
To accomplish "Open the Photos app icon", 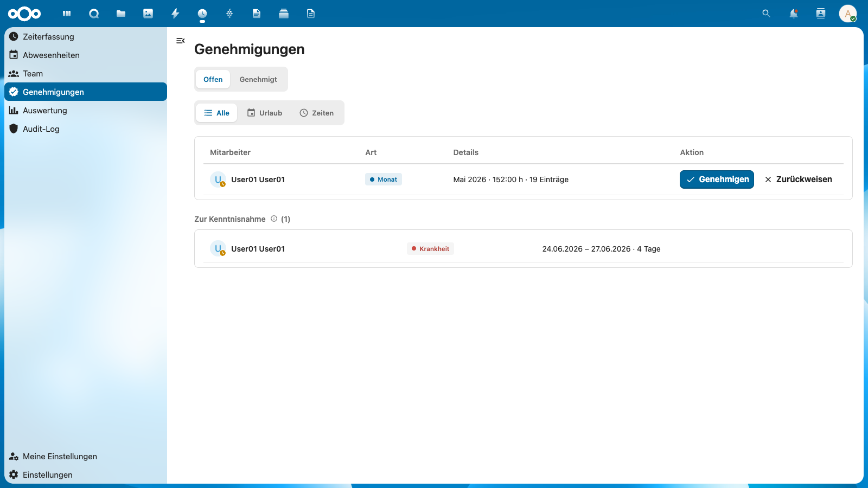I will pos(148,14).
